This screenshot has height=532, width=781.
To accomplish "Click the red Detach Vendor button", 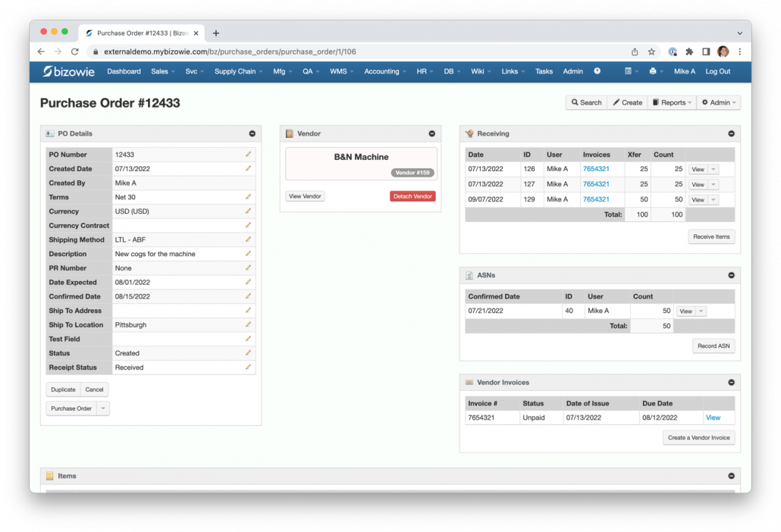I will 412,196.
